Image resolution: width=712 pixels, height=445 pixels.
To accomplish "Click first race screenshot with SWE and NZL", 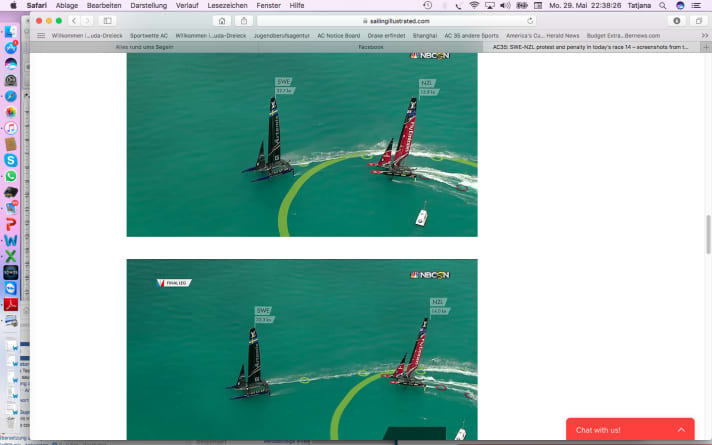I will [x=302, y=144].
